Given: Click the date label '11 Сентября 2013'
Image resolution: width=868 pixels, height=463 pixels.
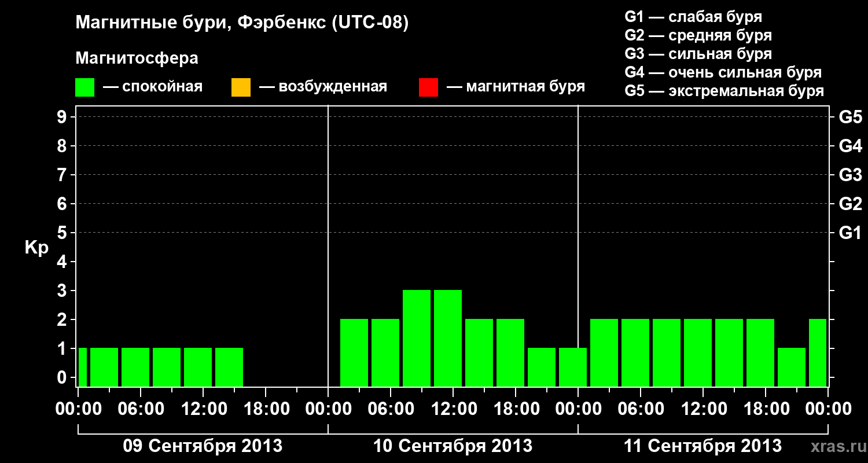Looking at the screenshot, I should click(703, 446).
